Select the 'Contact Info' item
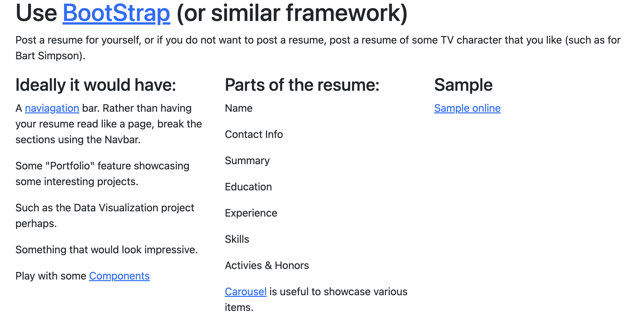Screen dimensions: 644x327 click(254, 134)
